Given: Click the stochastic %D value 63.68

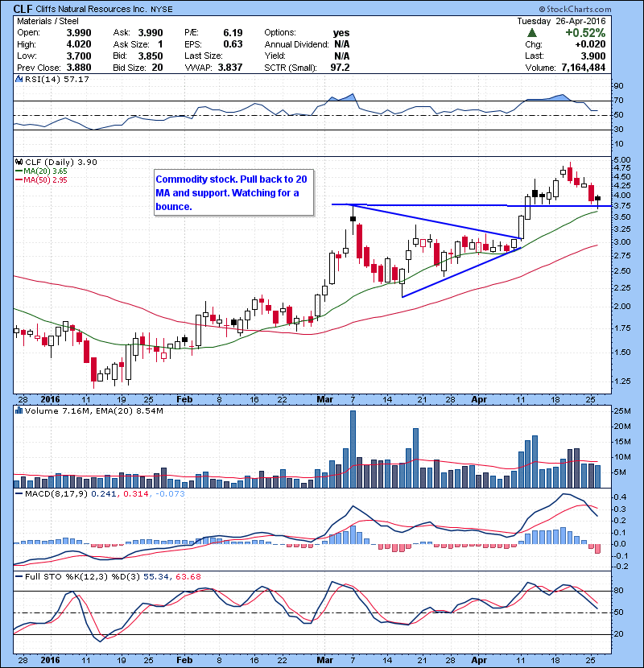Looking at the screenshot, I should tap(188, 576).
